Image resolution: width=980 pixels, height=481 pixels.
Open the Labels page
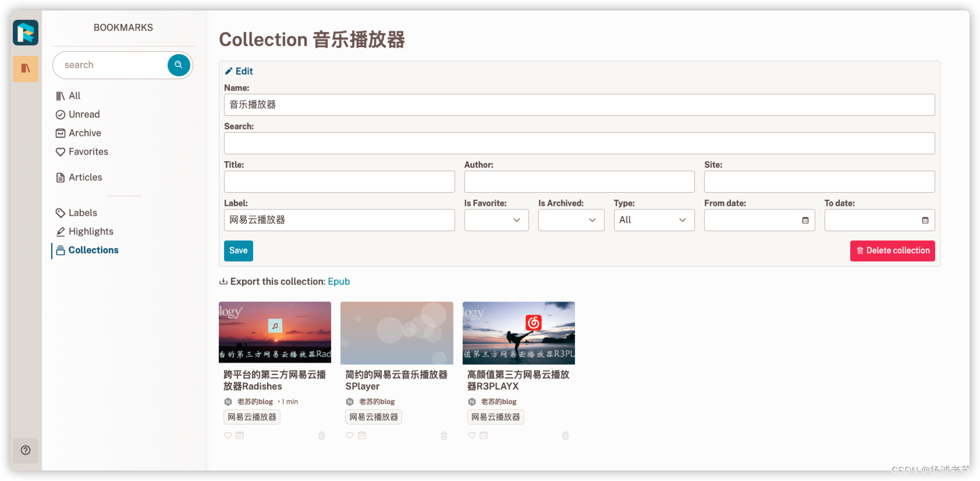[76, 213]
